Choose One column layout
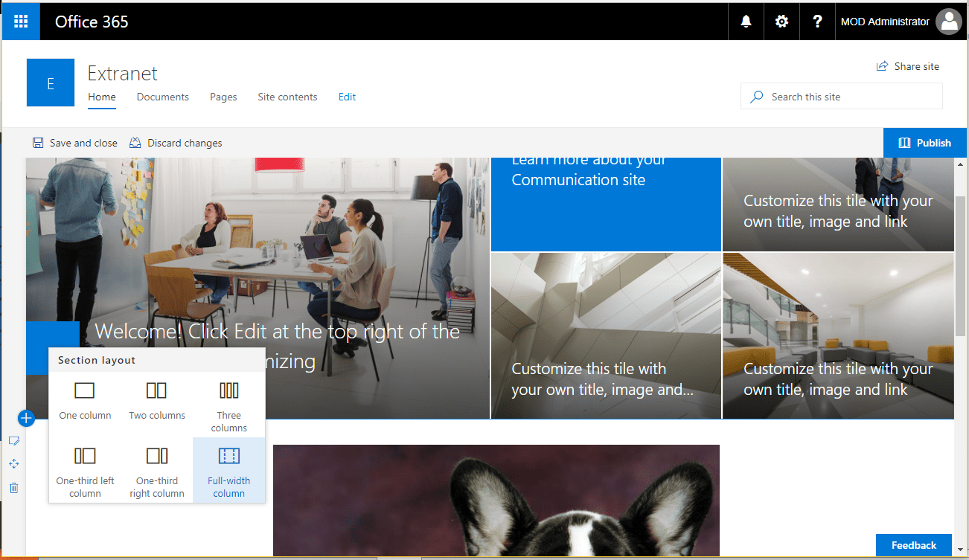Image resolution: width=969 pixels, height=560 pixels. click(x=85, y=399)
